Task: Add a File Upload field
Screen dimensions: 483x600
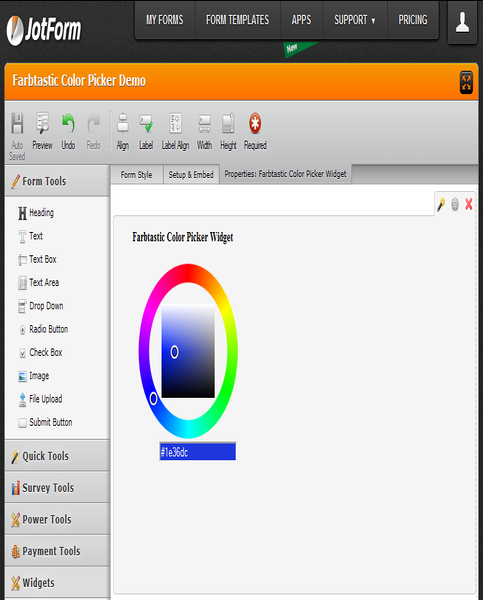Action: point(40,399)
